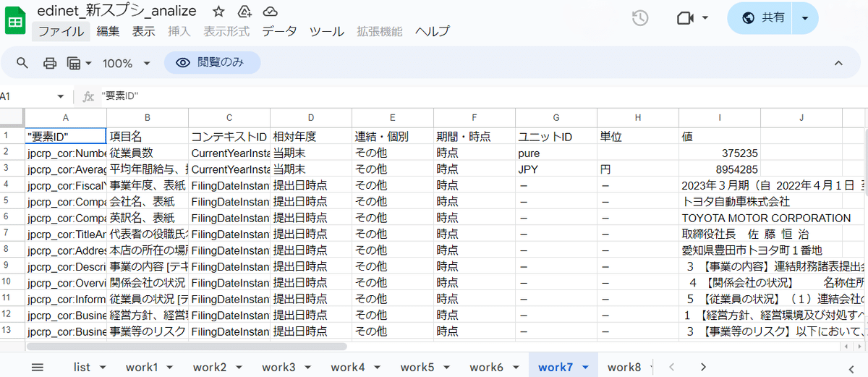
Task: Select column D header
Action: [x=311, y=117]
